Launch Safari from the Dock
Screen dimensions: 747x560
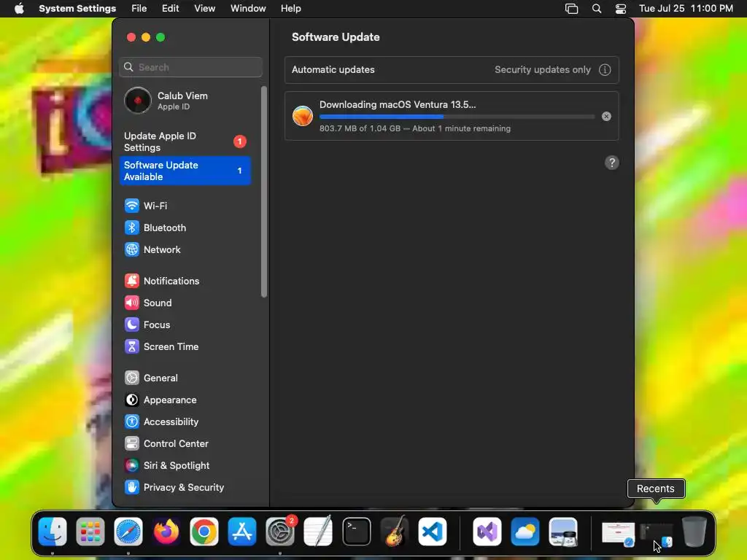(x=128, y=532)
